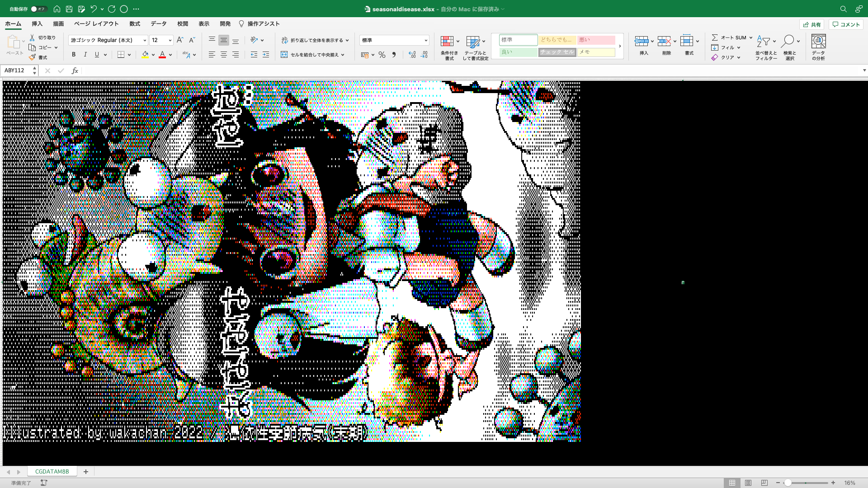Viewport: 868px width, 488px height.
Task: Click the search magnifier in title bar
Action: (844, 9)
